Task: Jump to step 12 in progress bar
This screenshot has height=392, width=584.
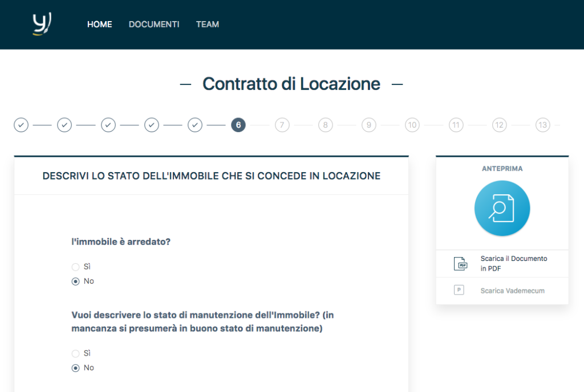Action: 499,125
